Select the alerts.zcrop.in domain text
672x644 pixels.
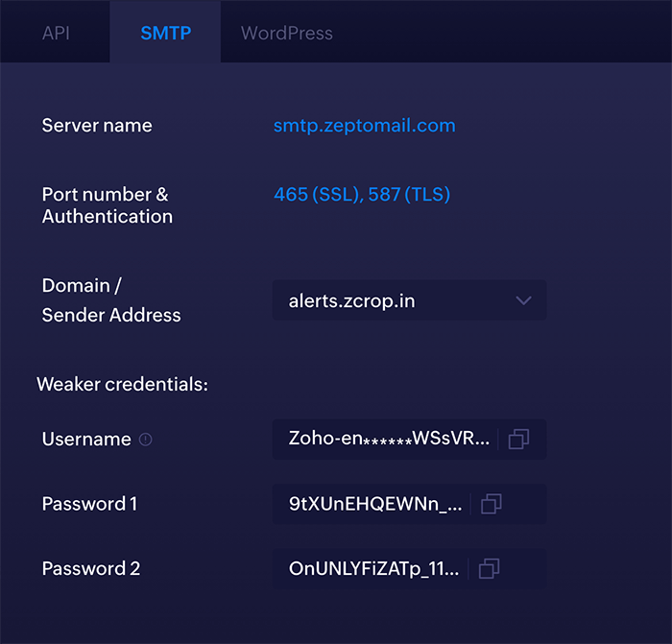coord(351,300)
